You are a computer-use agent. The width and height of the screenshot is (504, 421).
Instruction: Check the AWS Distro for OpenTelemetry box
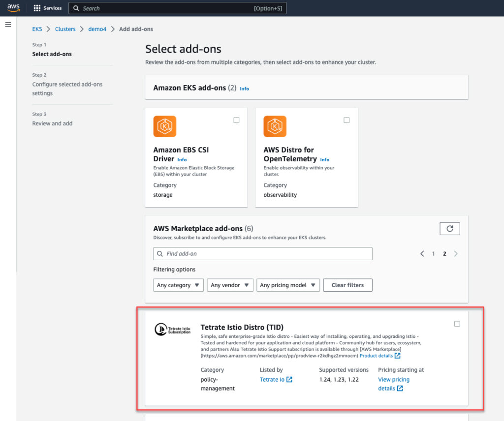[346, 120]
